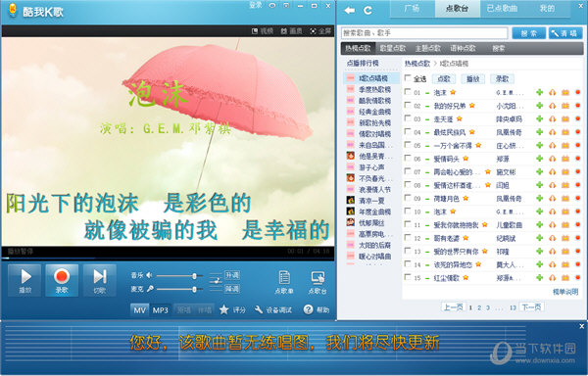
Task: Click the 清唱 a cappella button
Action: tap(565, 33)
